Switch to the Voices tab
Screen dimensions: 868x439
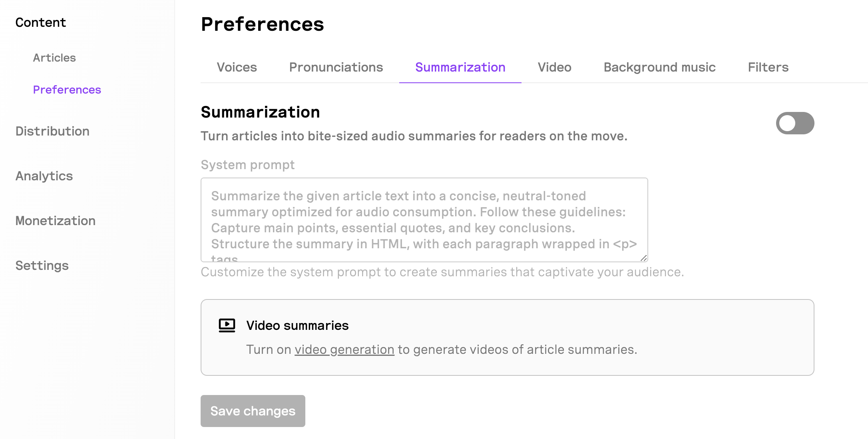[237, 67]
